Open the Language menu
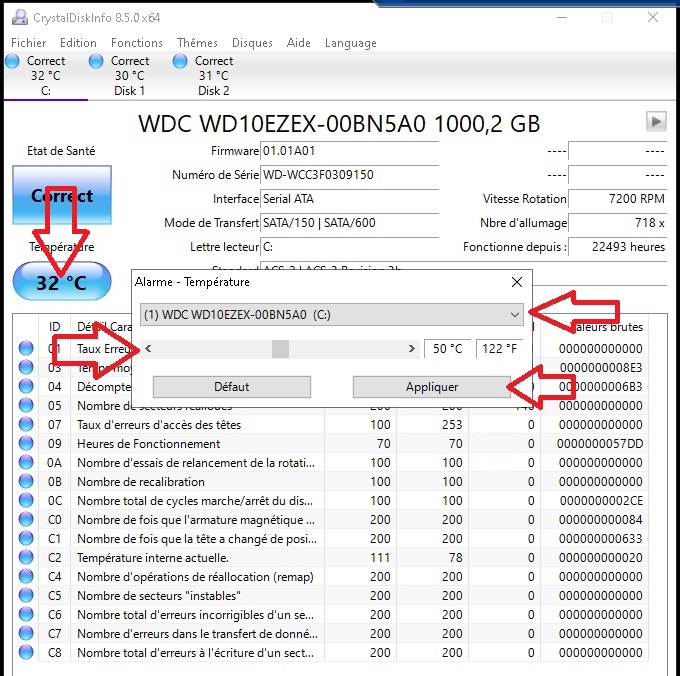 [350, 43]
